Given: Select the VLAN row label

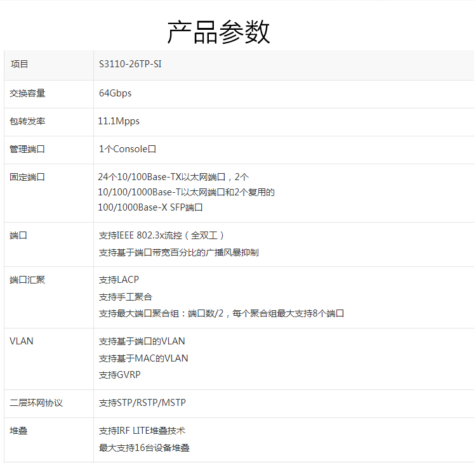Looking at the screenshot, I should pyautogui.click(x=21, y=341).
